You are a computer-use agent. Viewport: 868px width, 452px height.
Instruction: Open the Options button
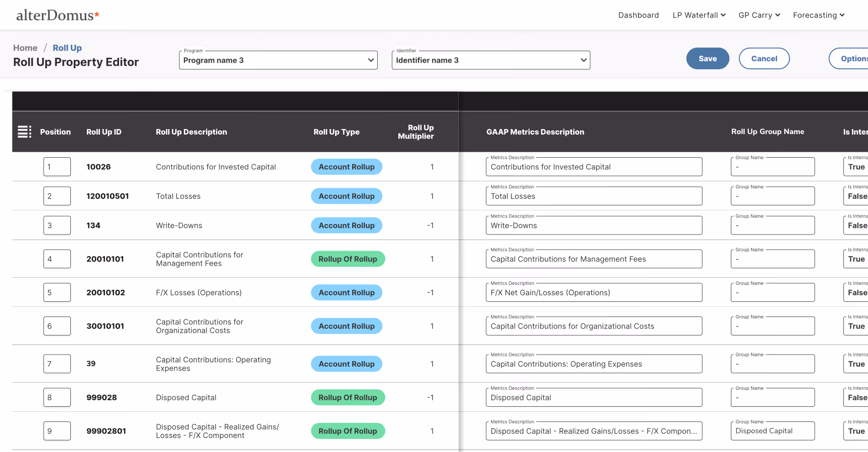pyautogui.click(x=848, y=59)
